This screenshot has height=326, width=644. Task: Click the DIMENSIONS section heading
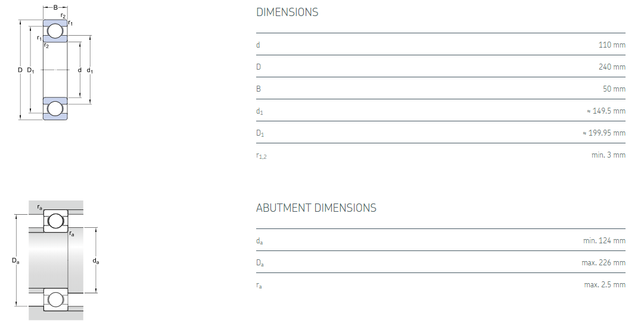point(287,12)
